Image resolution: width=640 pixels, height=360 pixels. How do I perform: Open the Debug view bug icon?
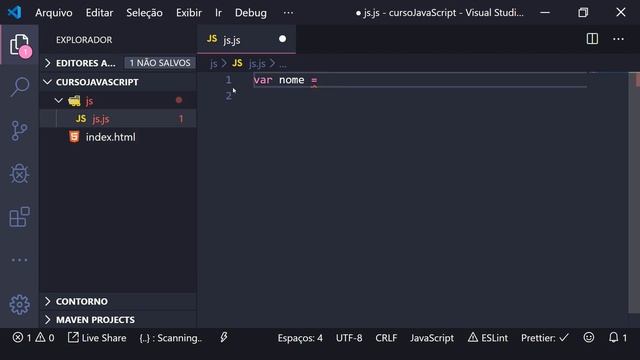pyautogui.click(x=20, y=174)
